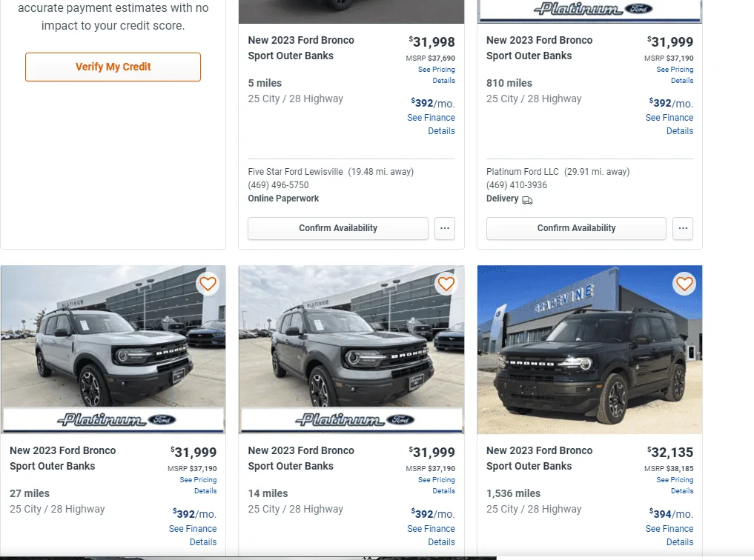See finance details for the 810 miles Bronco
Viewport: 754px width, 560px height.
pos(669,124)
